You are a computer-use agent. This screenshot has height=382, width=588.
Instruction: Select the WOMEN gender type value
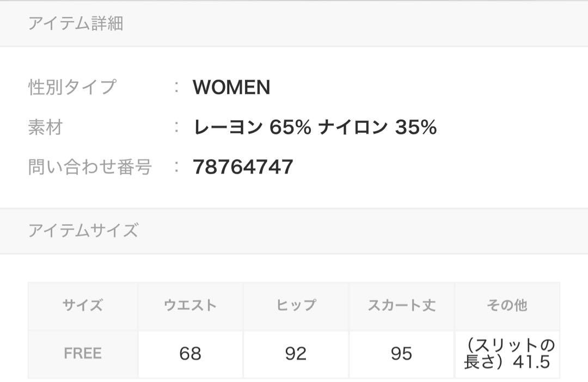click(231, 87)
